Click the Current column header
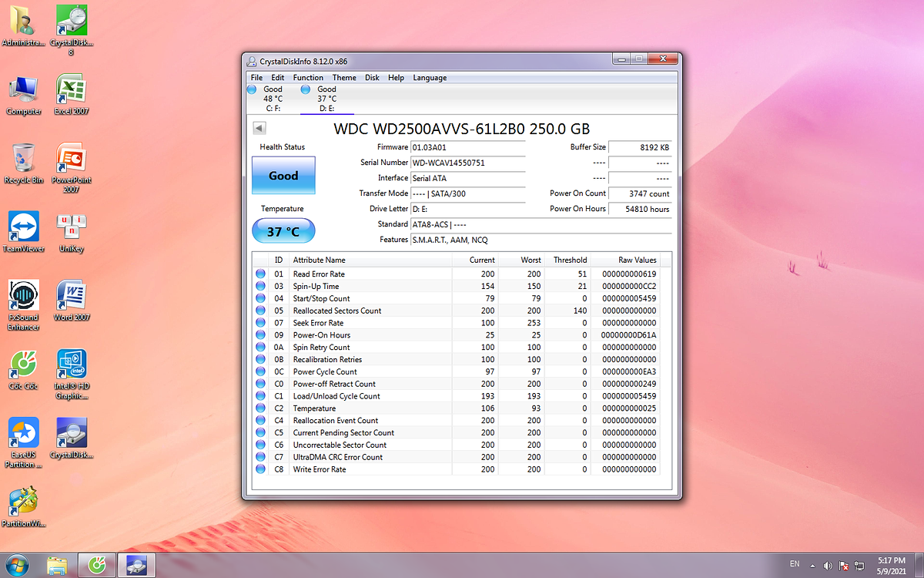 pos(475,260)
